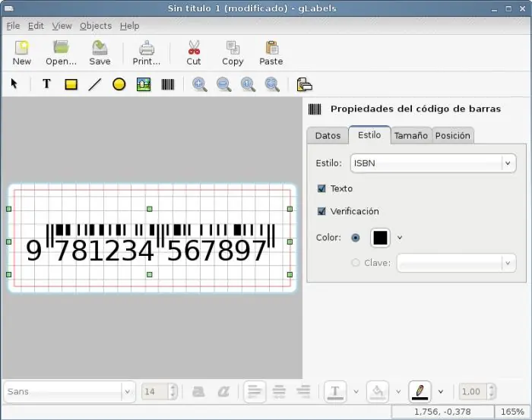Select the Color radio button

click(355, 238)
